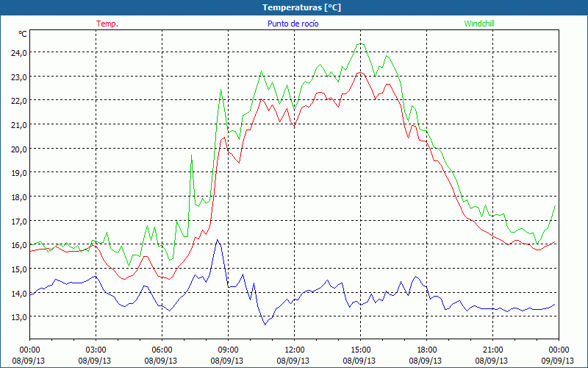The image size is (588, 368).
Task: Click the 21,0 value on the y-axis
Action: pos(19,124)
